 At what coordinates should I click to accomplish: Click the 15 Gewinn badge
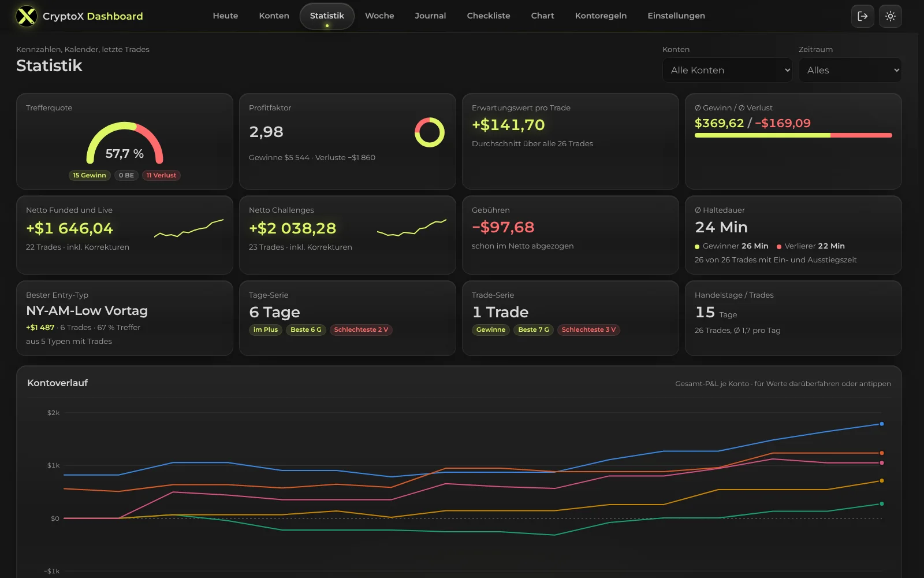[90, 175]
